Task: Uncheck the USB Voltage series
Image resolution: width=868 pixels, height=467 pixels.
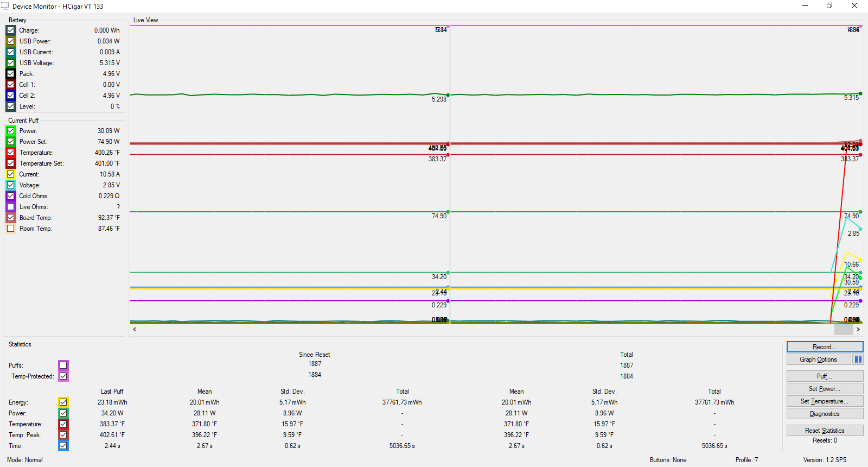Action: (11, 63)
